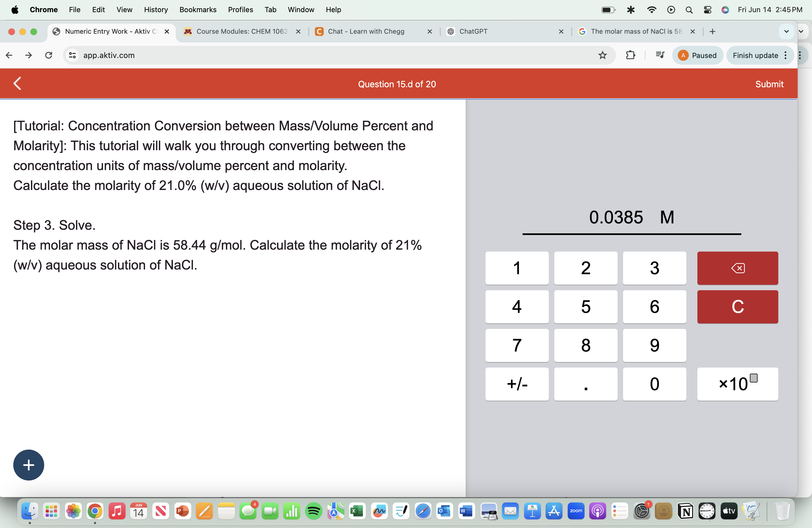This screenshot has height=528, width=812.
Task: Bookmark the page via the star icon
Action: coord(603,55)
